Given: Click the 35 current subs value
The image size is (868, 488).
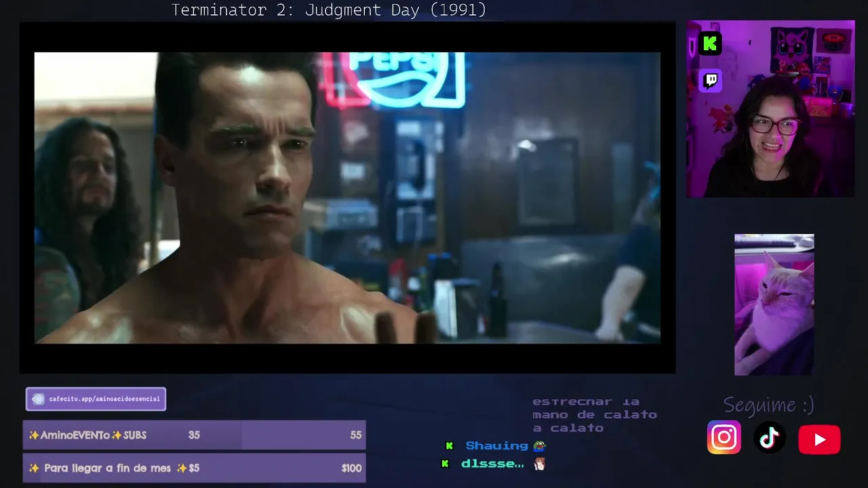Looking at the screenshot, I should [194, 435].
